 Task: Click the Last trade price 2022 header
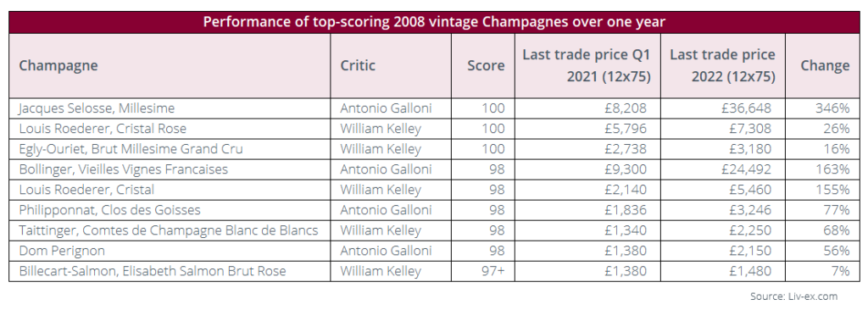click(x=722, y=66)
